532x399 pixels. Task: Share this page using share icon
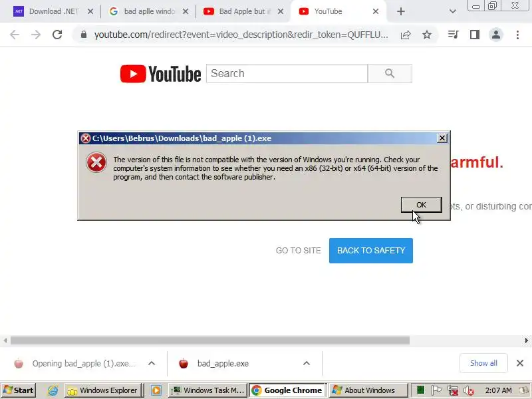406,35
